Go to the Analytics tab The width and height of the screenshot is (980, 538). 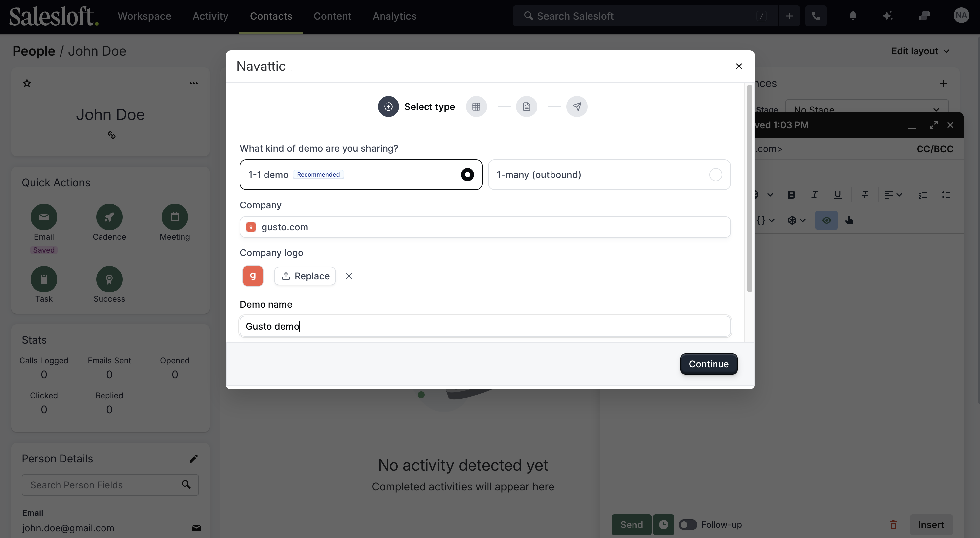tap(394, 16)
